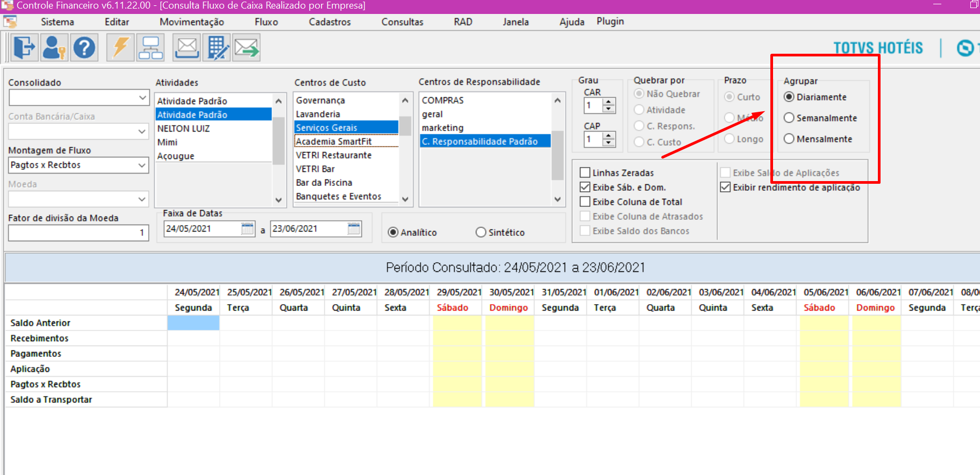Toggle Exibe Sáb. e Dom. checkbox
The width and height of the screenshot is (980, 475).
[x=623, y=188]
